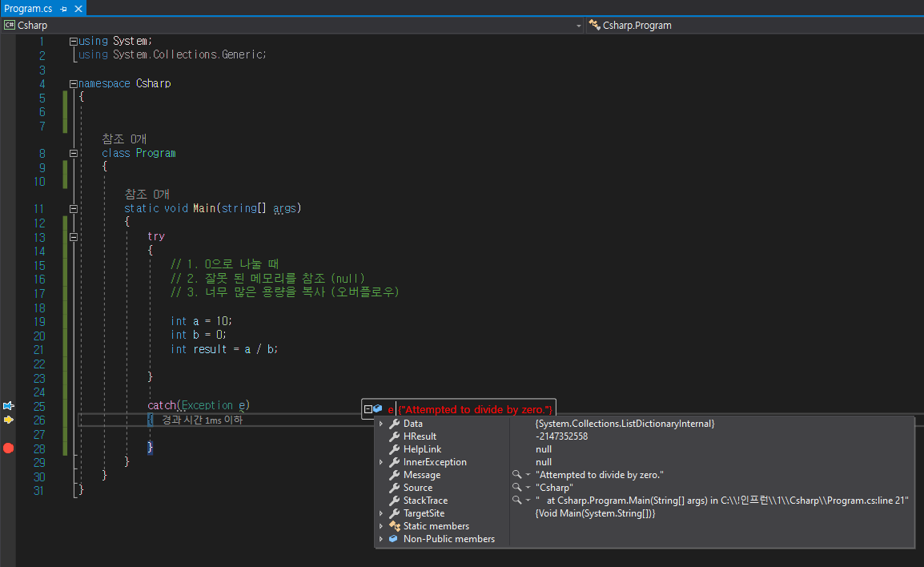Click the Csharp.Program class icon
924x567 pixels.
(x=595, y=25)
